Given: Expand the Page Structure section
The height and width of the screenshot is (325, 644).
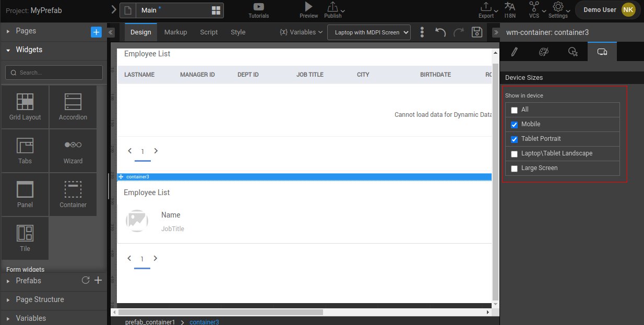Looking at the screenshot, I should coord(40,299).
